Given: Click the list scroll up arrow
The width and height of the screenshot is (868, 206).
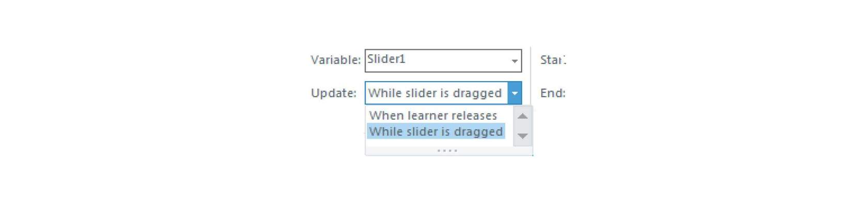Looking at the screenshot, I should point(522,116).
